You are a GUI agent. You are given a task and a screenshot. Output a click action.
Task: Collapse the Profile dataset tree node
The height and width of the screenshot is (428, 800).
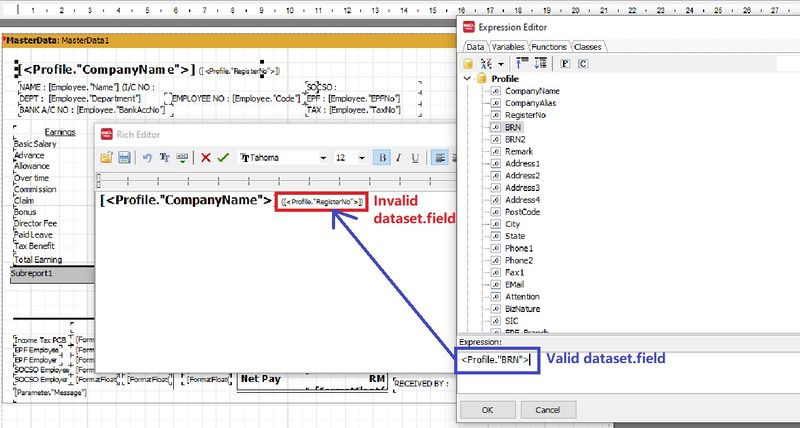(x=467, y=79)
